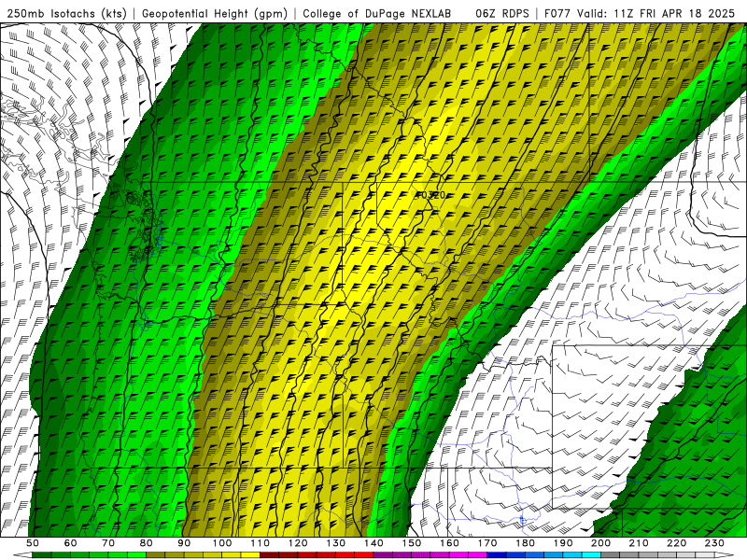
Task: Click the "190" color bar label
Action: click(563, 543)
